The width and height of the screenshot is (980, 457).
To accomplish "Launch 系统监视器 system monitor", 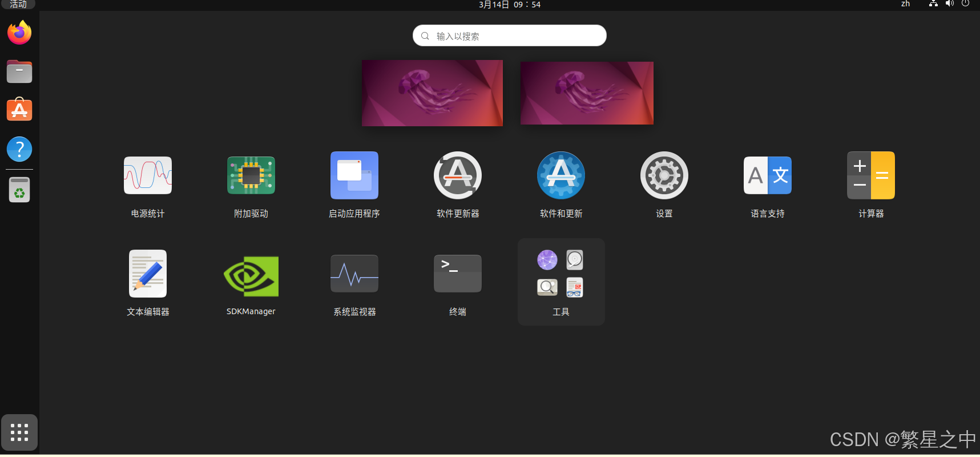I will 354,274.
